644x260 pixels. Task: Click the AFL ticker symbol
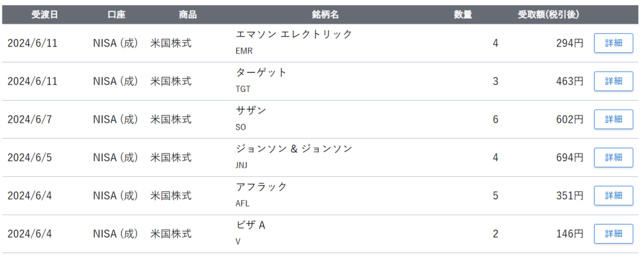point(243,203)
